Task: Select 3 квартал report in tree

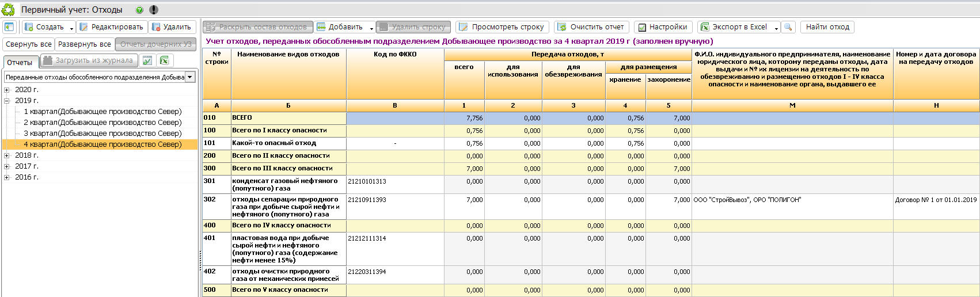Action: click(x=102, y=134)
